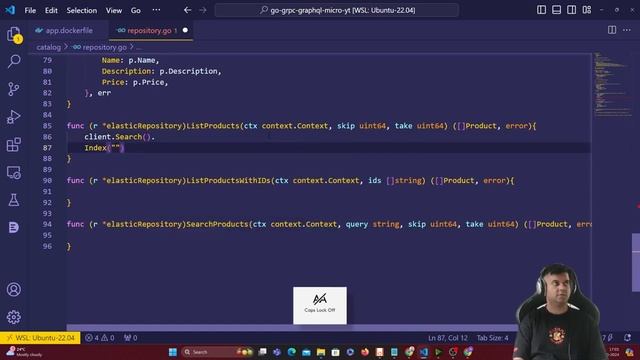Image resolution: width=640 pixels, height=360 pixels.
Task: Open the View menu
Action: [x=114, y=10]
